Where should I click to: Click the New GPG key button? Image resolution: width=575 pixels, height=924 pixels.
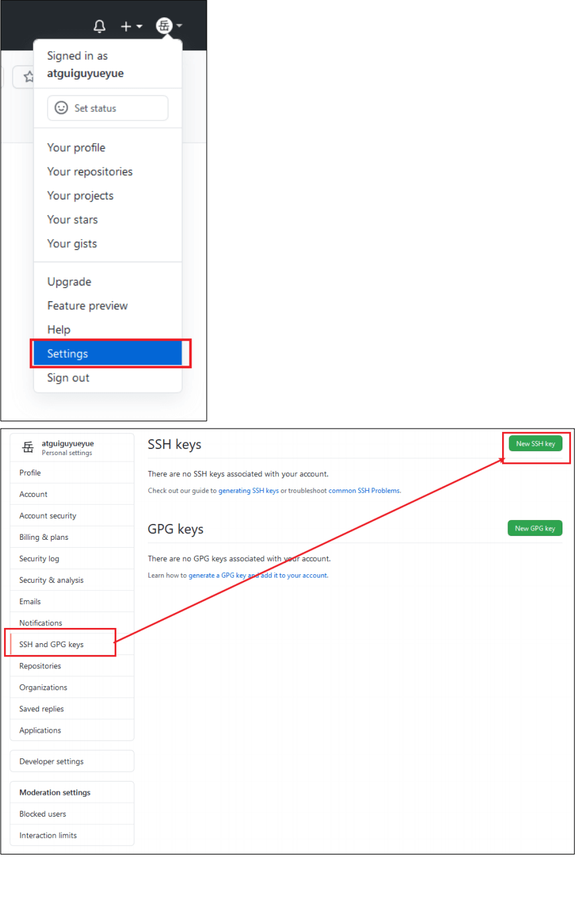pyautogui.click(x=535, y=528)
